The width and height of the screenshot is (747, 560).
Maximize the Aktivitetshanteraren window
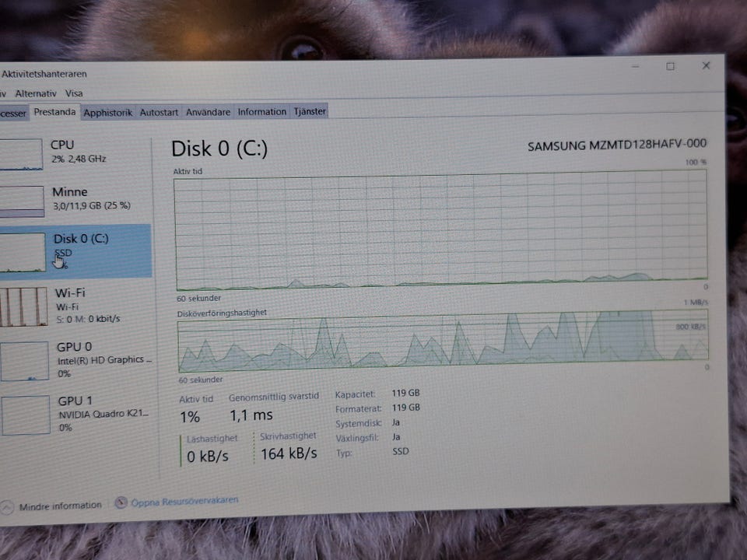coord(670,66)
